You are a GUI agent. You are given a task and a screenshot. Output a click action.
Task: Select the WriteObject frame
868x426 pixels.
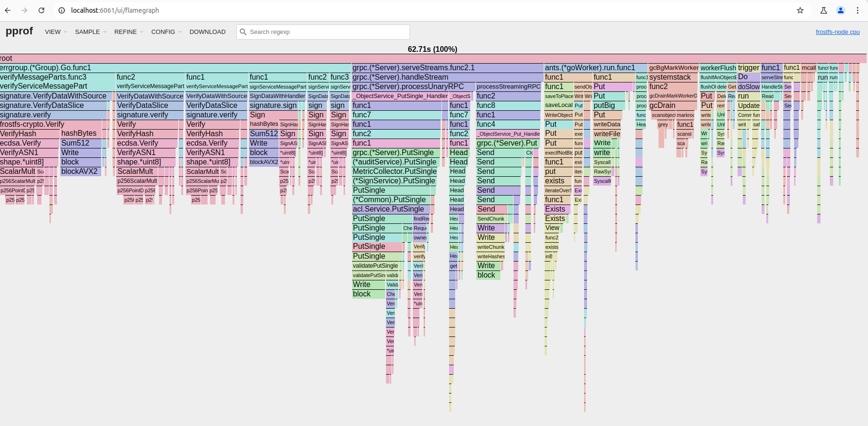[x=559, y=115]
